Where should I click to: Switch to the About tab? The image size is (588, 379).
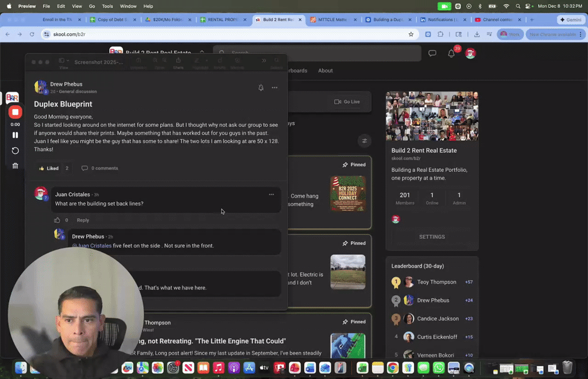point(325,71)
